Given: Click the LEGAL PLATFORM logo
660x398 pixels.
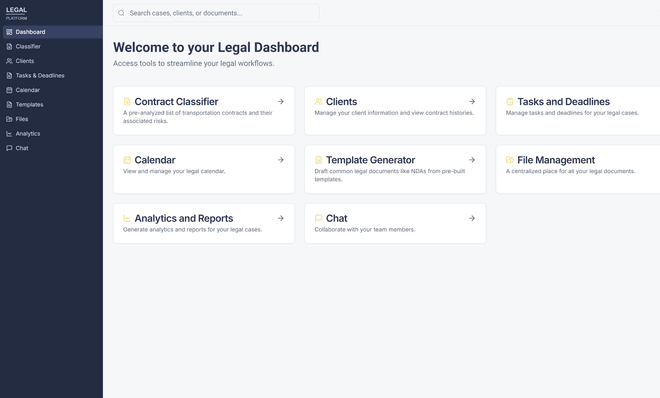Looking at the screenshot, I should coord(16,13).
